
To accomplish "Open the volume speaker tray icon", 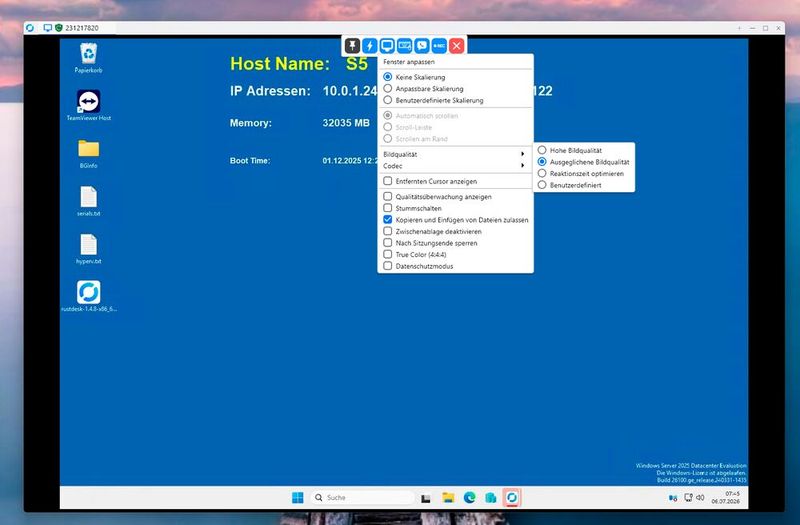I will [700, 497].
